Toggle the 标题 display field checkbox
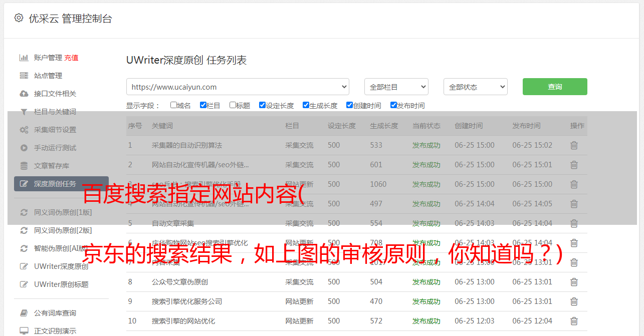Viewport: 644px width, 336px height. coord(233,105)
